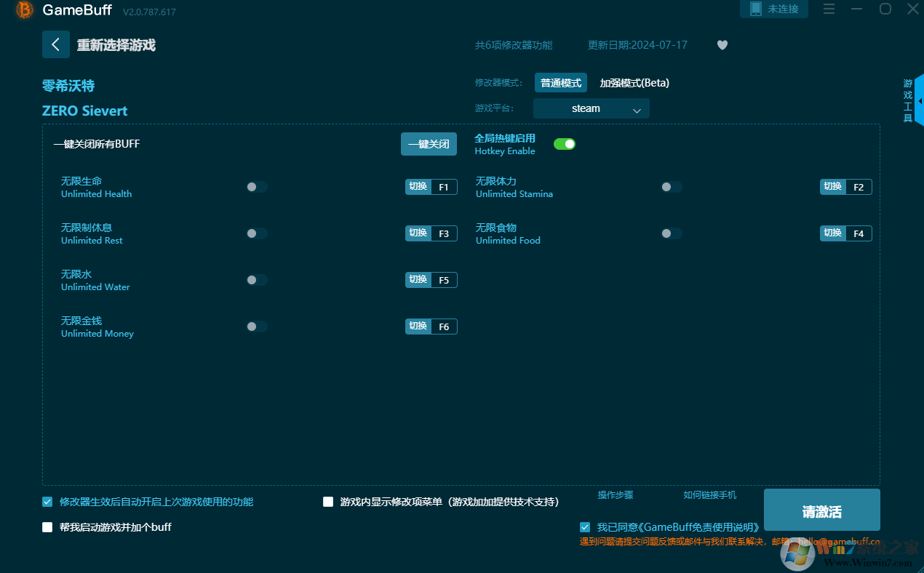Switch to enhanced mode (Beta) tab
This screenshot has width=924, height=573.
coord(634,83)
